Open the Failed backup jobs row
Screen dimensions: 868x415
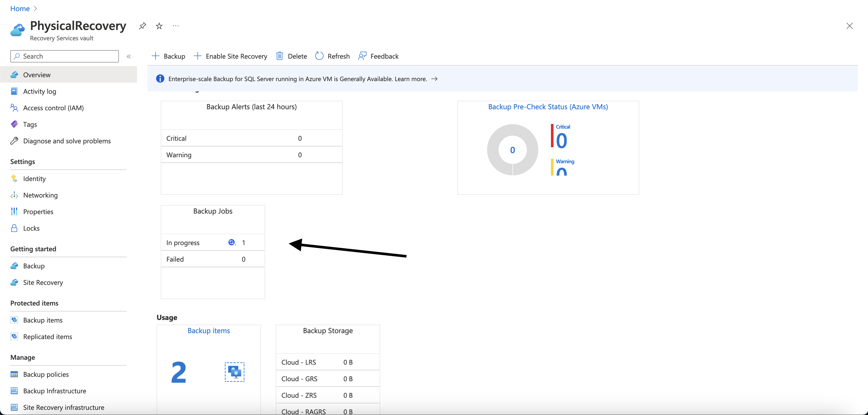pos(213,259)
